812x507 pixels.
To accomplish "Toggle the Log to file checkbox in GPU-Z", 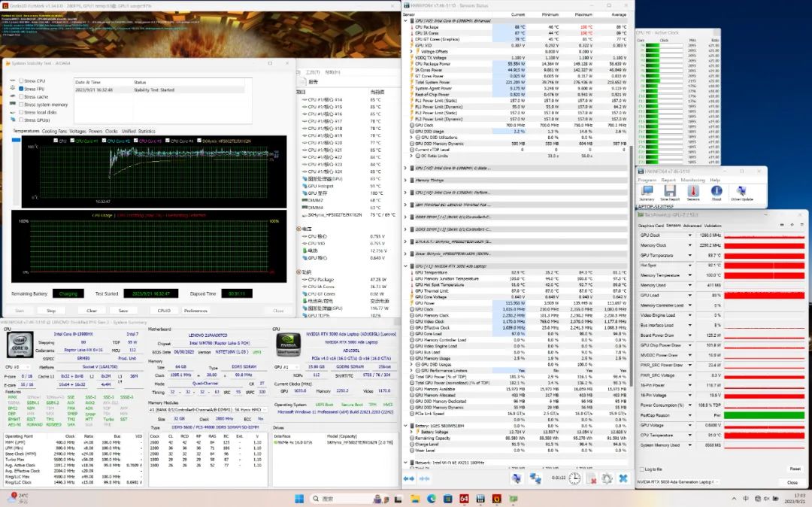I will pyautogui.click(x=641, y=469).
